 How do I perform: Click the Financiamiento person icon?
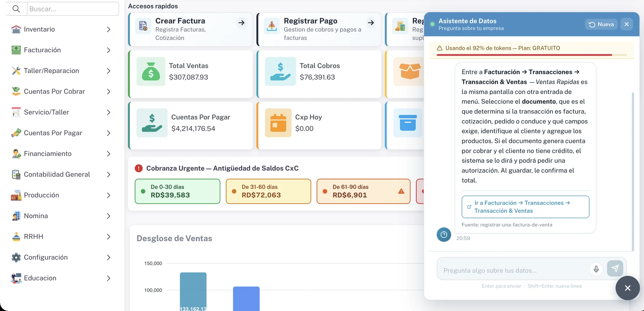point(16,154)
